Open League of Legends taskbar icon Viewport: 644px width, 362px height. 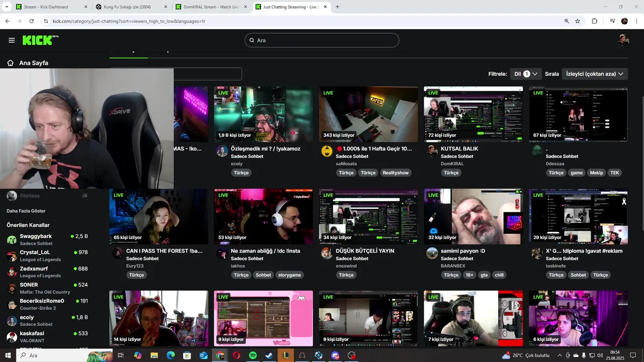click(286, 355)
